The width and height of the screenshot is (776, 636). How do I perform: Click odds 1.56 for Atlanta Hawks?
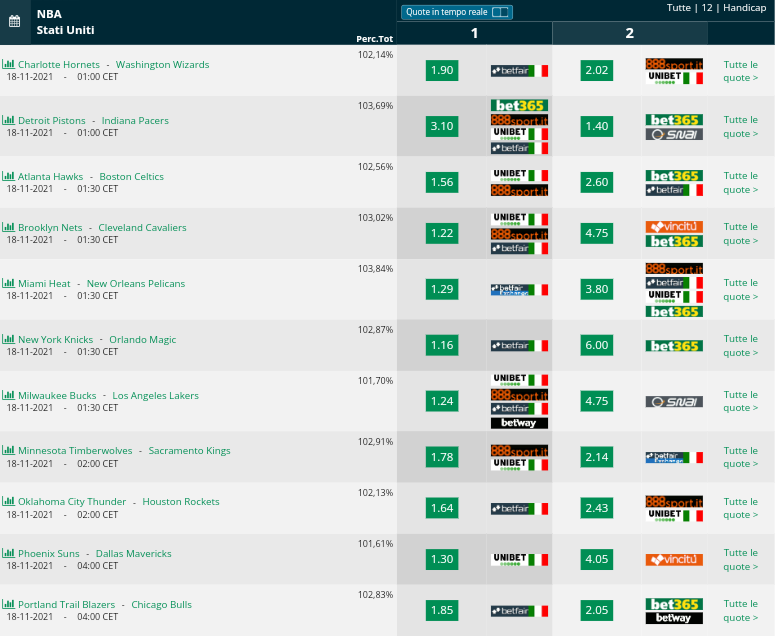coord(442,182)
